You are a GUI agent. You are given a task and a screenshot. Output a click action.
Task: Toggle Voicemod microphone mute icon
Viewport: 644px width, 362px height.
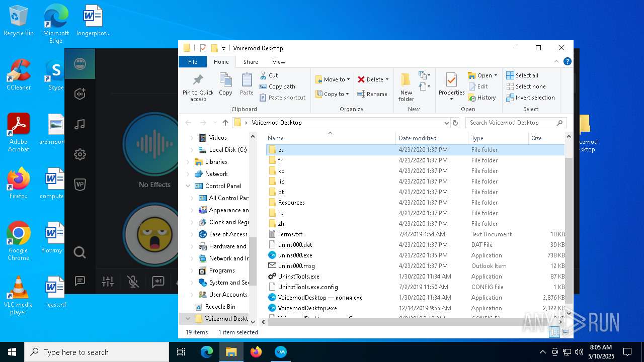133,282
